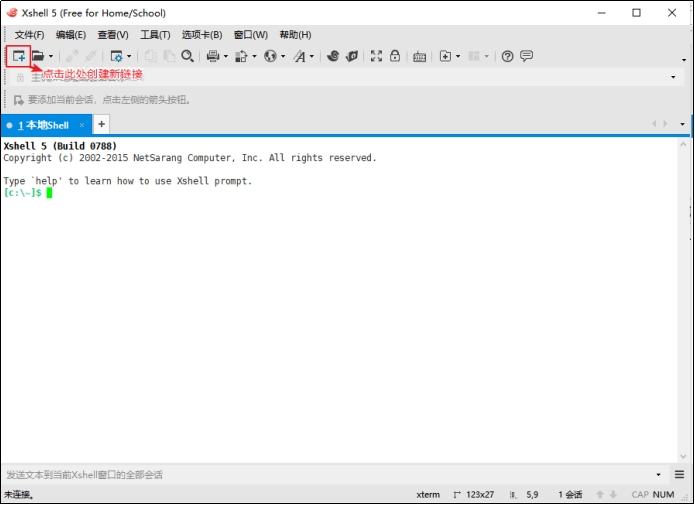Click the tab scroll left arrow

point(654,124)
